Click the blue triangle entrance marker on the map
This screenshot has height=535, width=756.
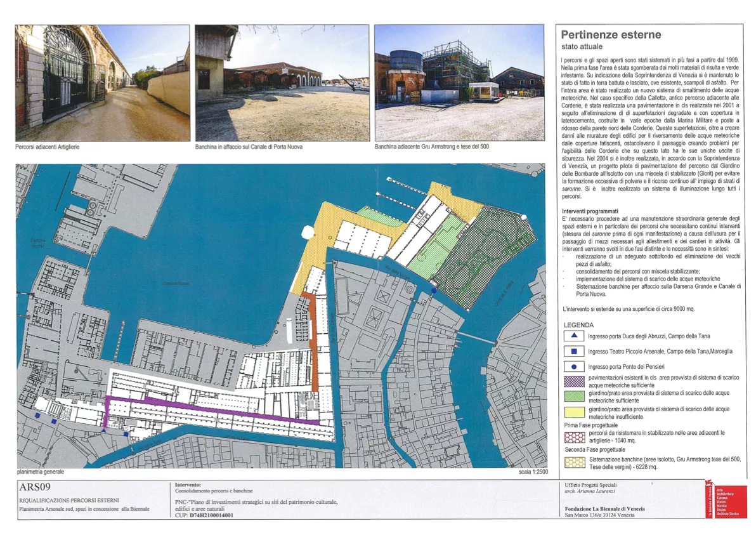point(105,430)
